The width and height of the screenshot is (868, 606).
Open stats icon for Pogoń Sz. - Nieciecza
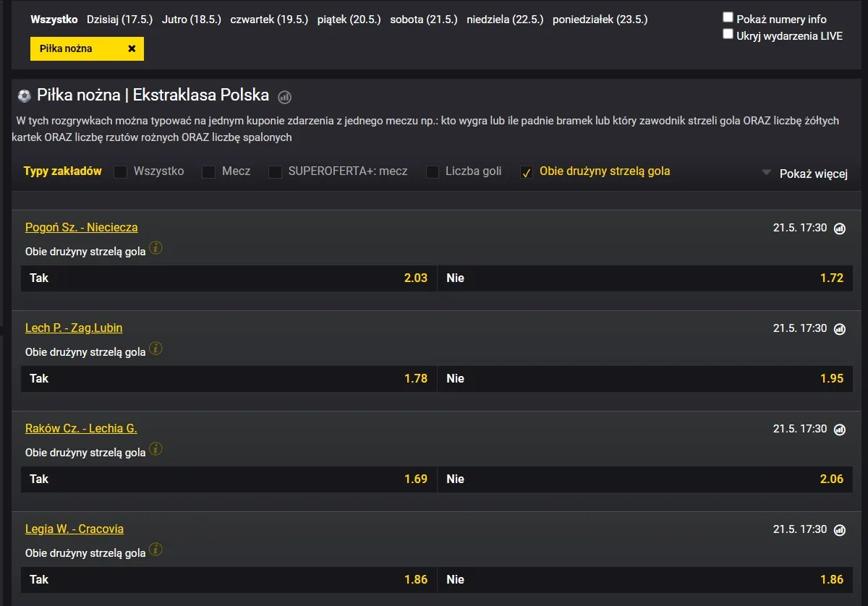pos(840,229)
